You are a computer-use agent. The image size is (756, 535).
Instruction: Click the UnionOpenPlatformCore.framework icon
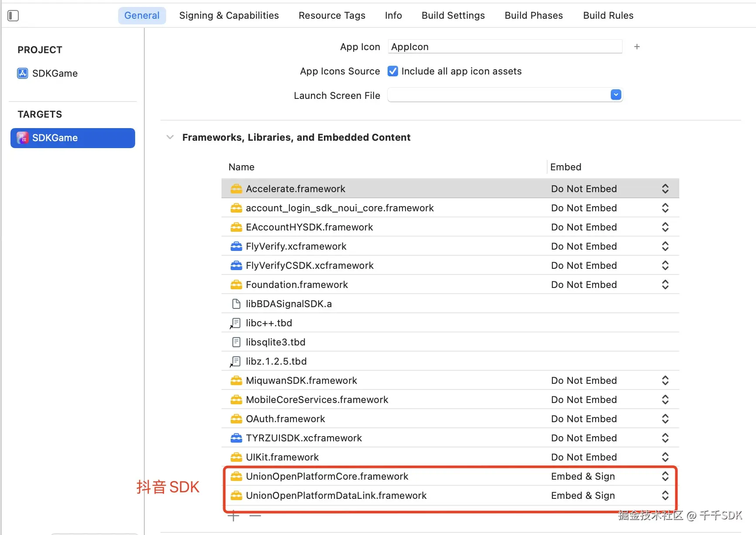(236, 476)
